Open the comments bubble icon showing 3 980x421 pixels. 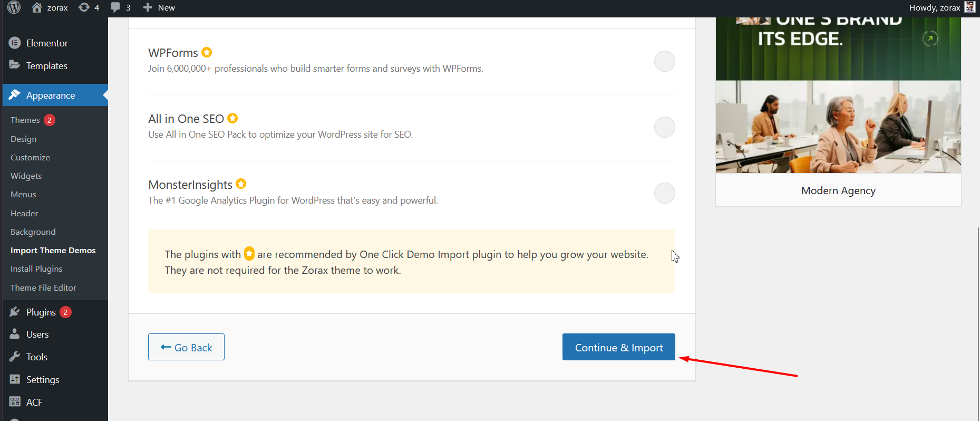tap(115, 7)
